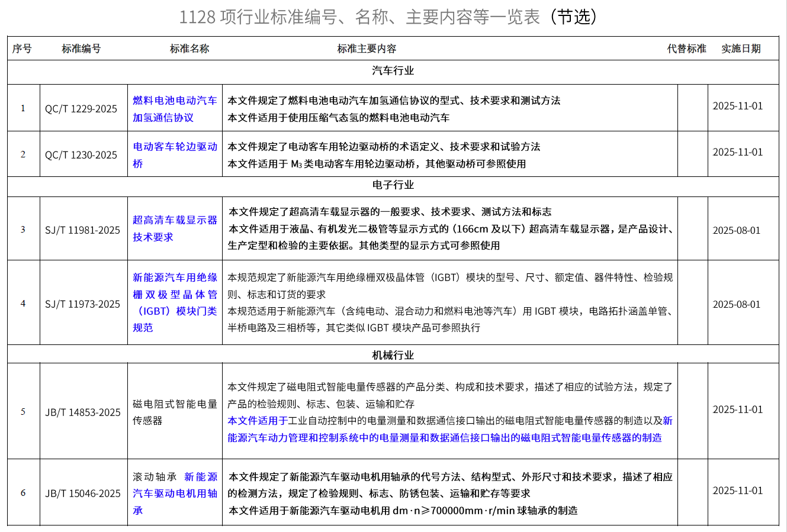Click the 电子行业 section heading row
The height and width of the screenshot is (532, 787).
click(393, 185)
